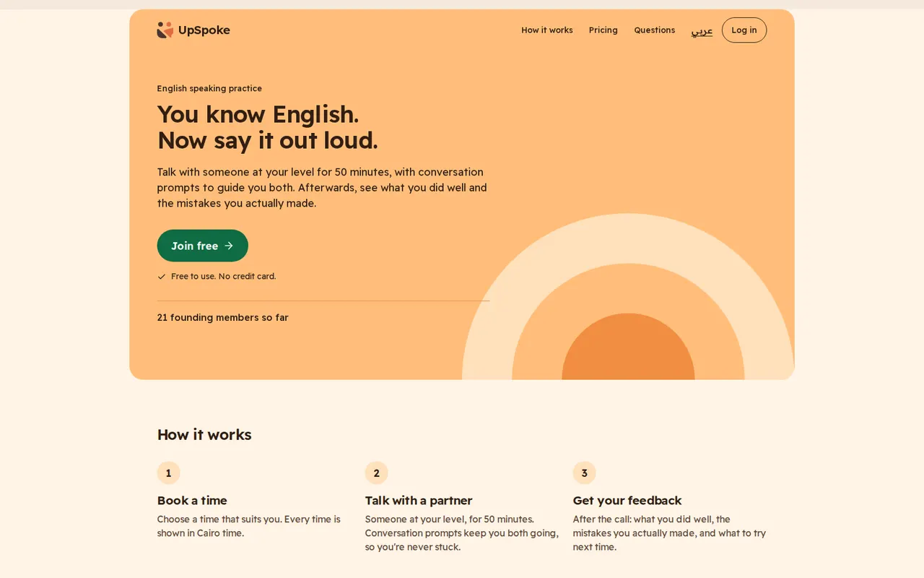Viewport: 924px width, 578px height.
Task: Click the step 2 number badge
Action: coord(377,473)
